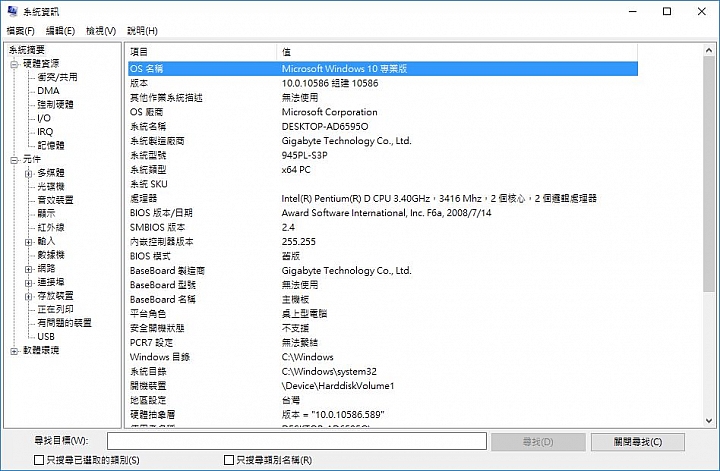Click value 255.255

pos(298,241)
